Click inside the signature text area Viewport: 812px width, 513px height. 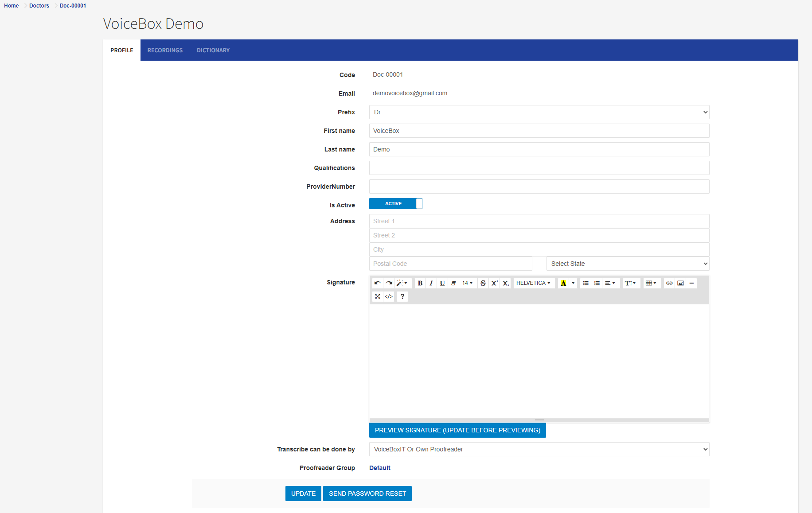[x=539, y=361]
